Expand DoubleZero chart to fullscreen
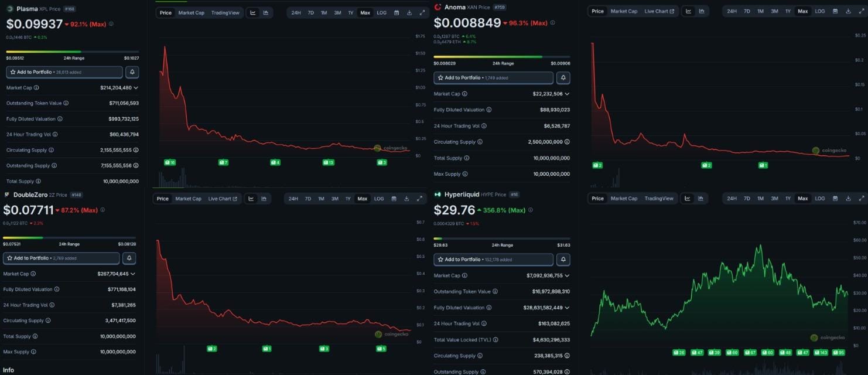868x375 pixels. tap(419, 199)
